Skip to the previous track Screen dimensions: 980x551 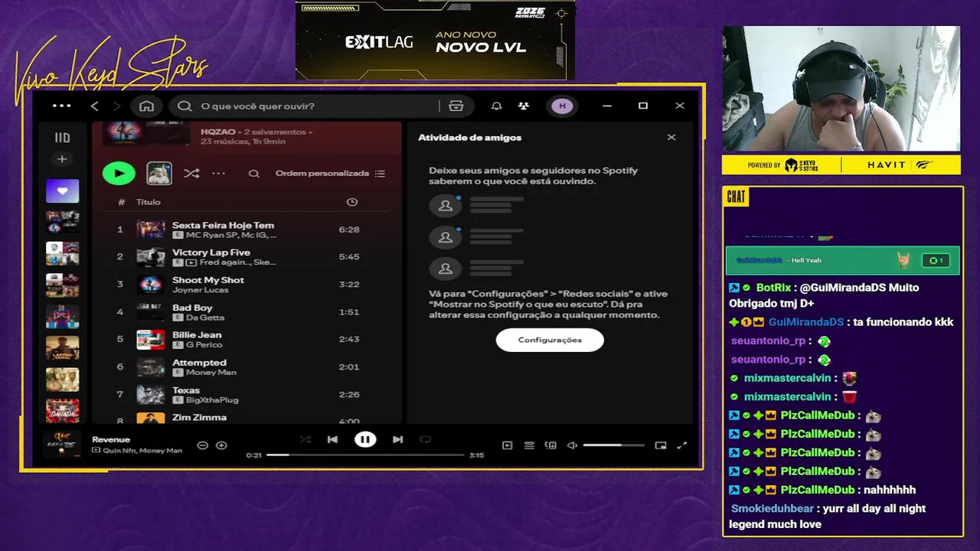[332, 439]
